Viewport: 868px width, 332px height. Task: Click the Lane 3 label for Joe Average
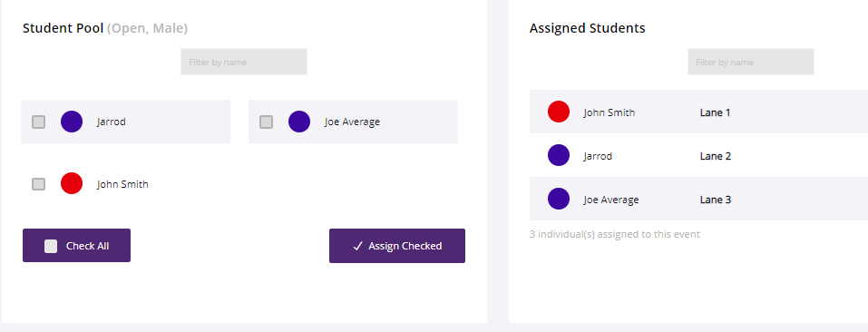[x=716, y=200]
